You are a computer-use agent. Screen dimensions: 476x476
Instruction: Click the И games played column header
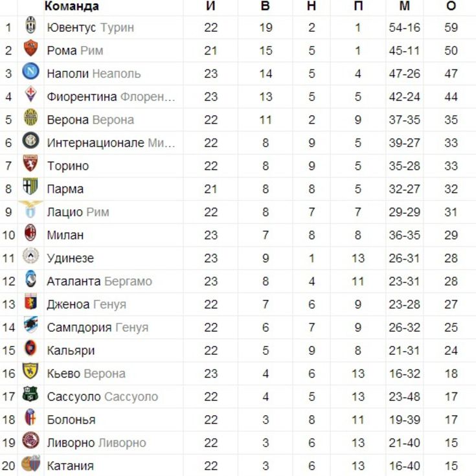(210, 6)
